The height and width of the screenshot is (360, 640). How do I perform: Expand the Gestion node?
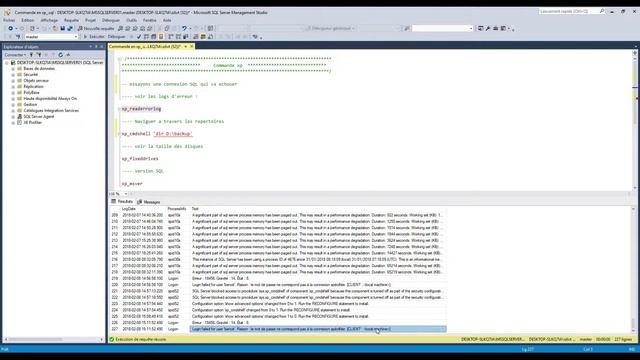click(13, 104)
